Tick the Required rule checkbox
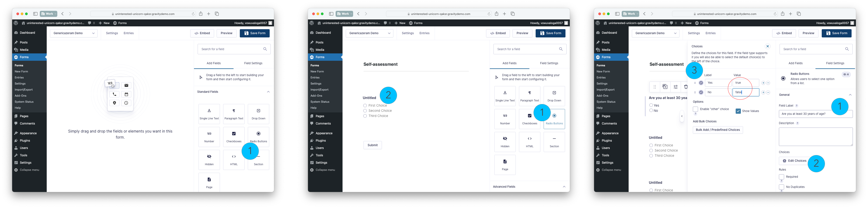The image size is (868, 208). coord(781,177)
